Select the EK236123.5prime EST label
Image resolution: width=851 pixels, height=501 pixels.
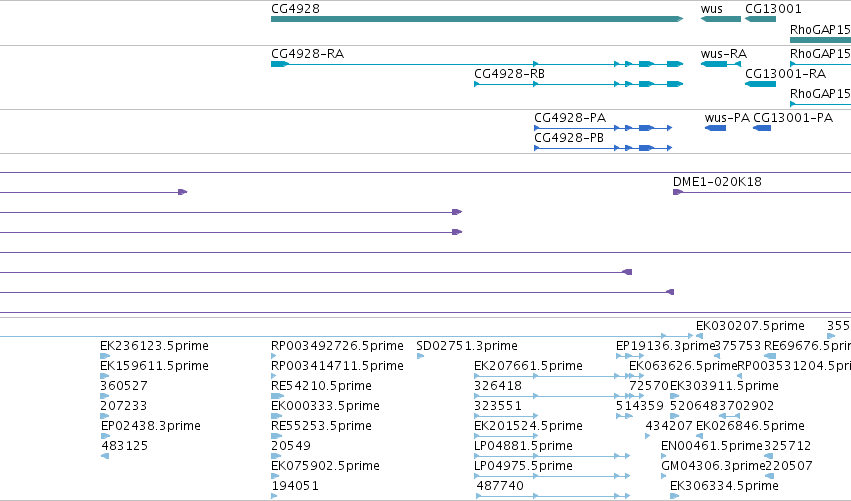click(x=154, y=346)
